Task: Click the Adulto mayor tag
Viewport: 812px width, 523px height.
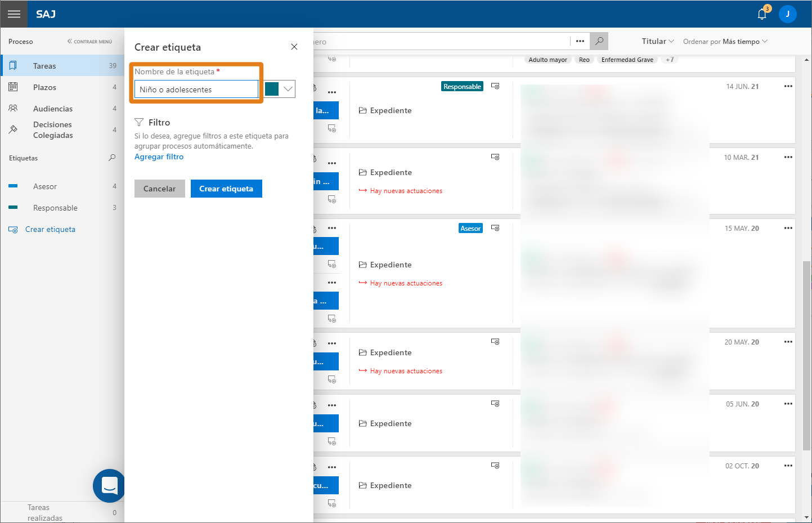Action: [548, 60]
